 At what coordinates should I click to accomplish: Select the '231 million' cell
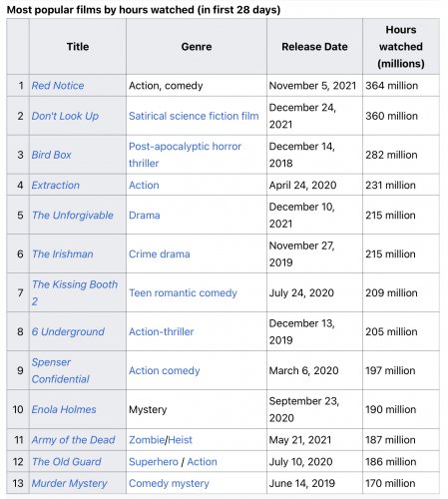[x=401, y=185]
